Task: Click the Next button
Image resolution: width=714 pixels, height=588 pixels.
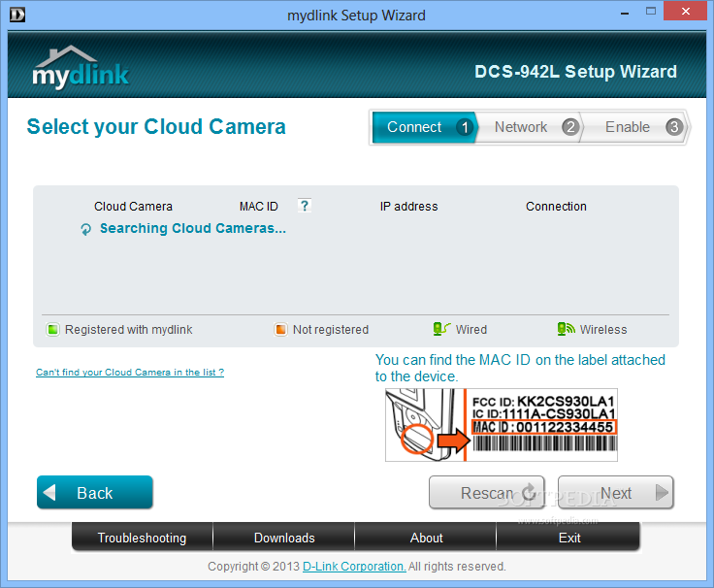Action: point(616,492)
